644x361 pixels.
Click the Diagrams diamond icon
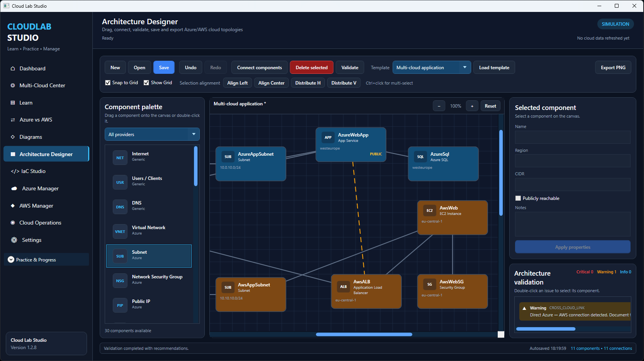13,137
